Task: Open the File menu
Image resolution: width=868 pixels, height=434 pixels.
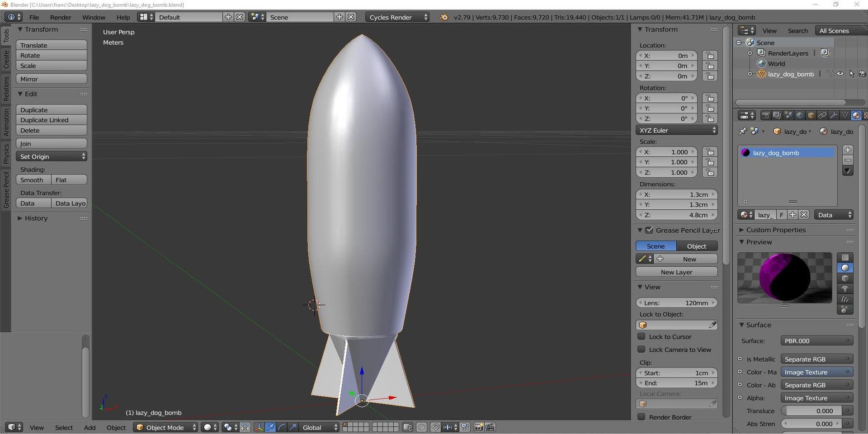Action: click(34, 17)
